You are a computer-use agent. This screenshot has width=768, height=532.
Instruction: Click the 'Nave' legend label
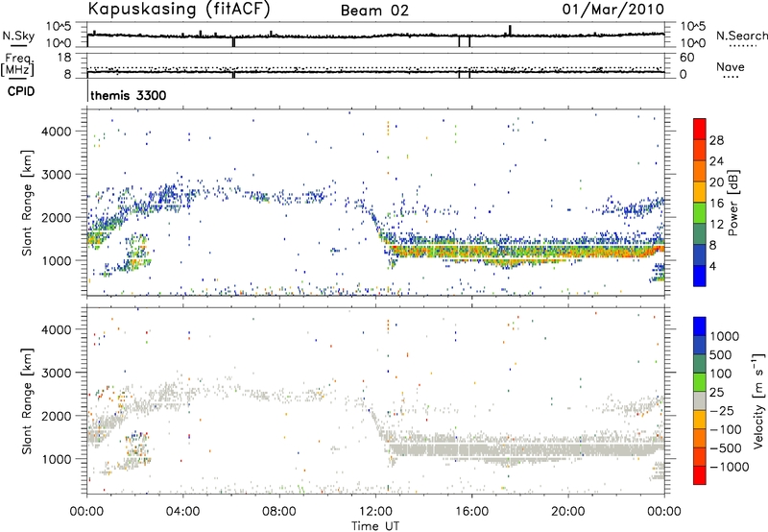pyautogui.click(x=731, y=67)
